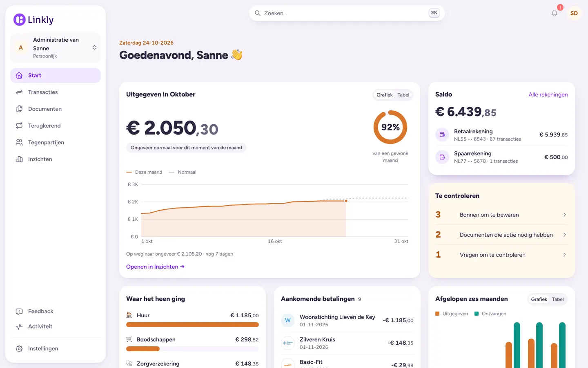588x368 pixels.
Task: Open Tegenpartijen page
Action: coord(56,142)
